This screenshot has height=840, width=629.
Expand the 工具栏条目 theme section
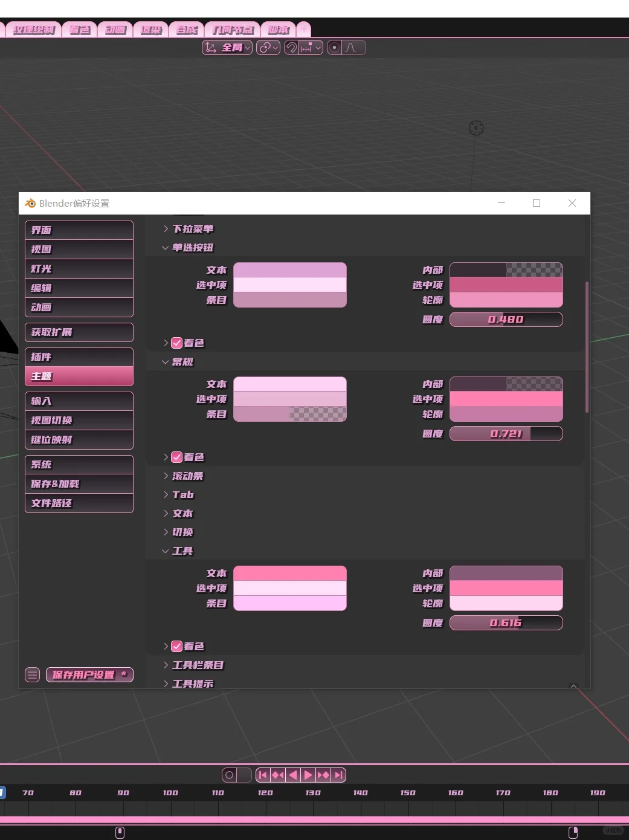click(x=193, y=665)
